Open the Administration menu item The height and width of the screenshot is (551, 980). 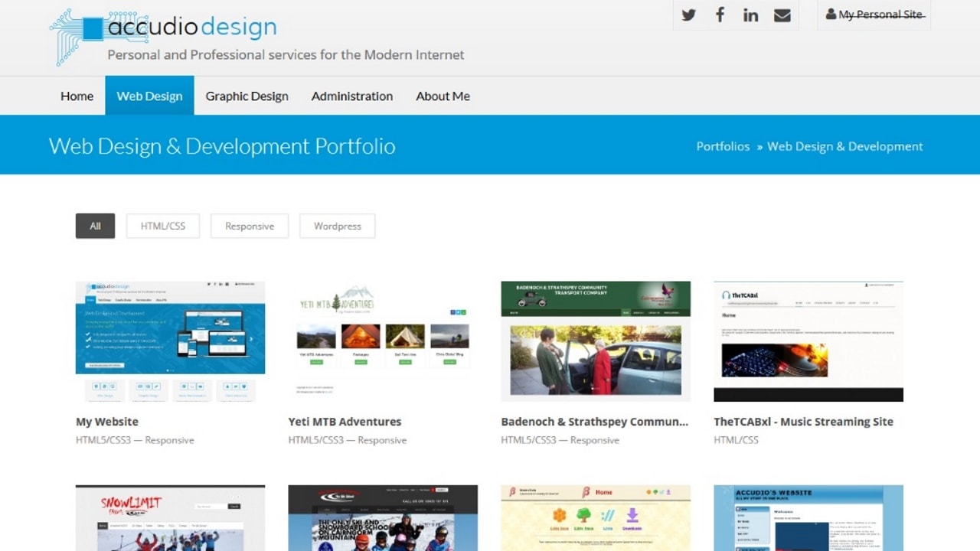351,96
